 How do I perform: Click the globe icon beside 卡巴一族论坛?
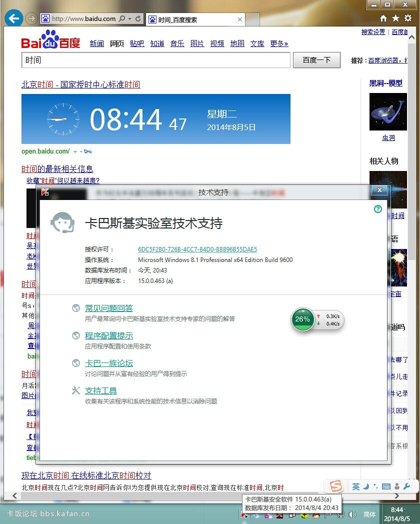76,363
